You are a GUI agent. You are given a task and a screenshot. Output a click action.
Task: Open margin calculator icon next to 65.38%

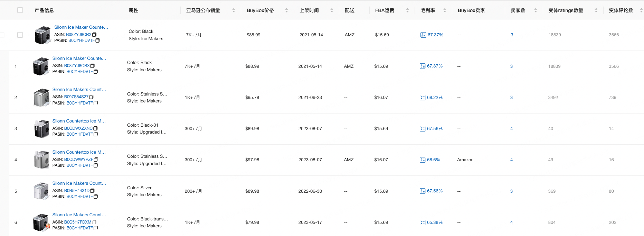(423, 223)
